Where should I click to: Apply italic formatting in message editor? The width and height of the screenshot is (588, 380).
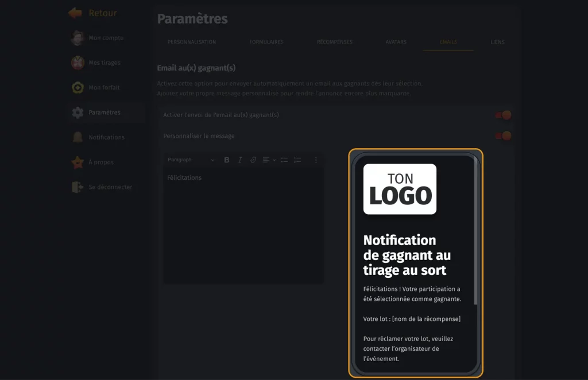pos(240,160)
